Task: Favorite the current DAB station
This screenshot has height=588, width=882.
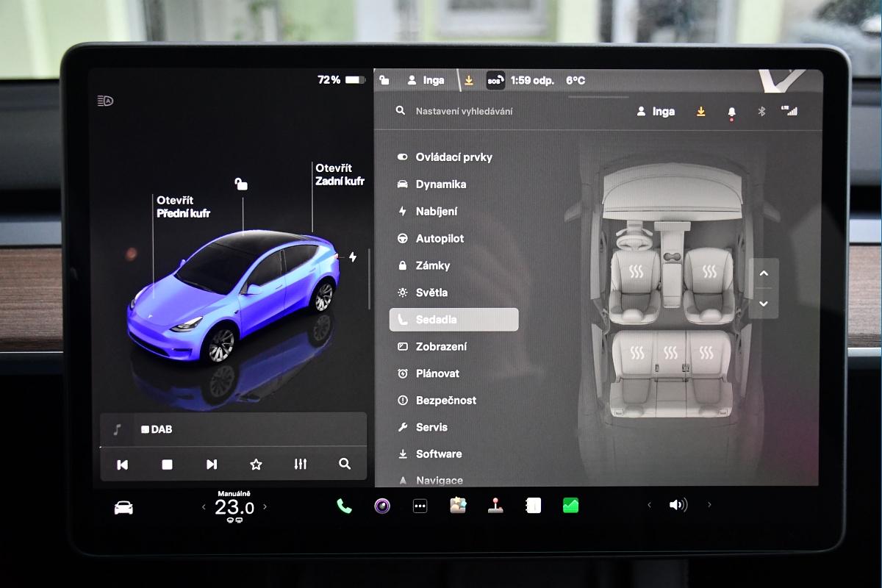Action: pyautogui.click(x=256, y=465)
